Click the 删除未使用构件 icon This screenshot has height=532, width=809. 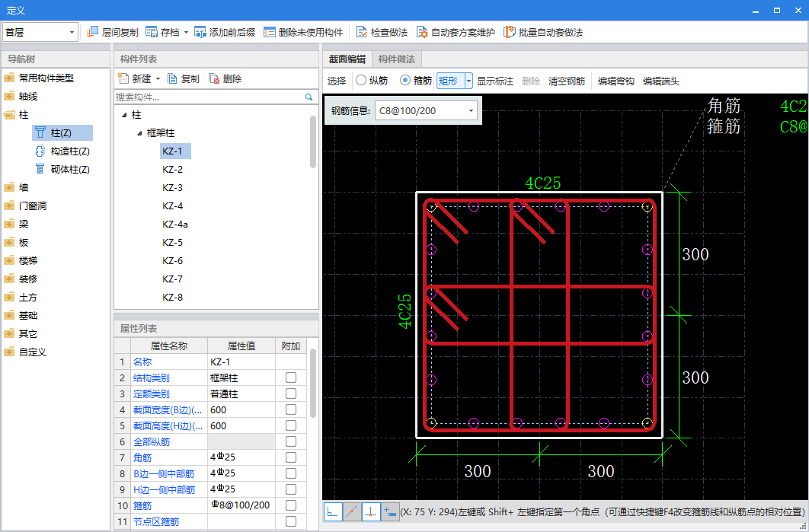pos(270,32)
